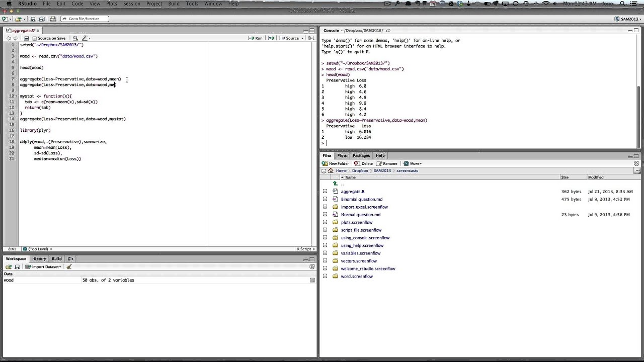Click the re-run previous code icon

(271, 38)
